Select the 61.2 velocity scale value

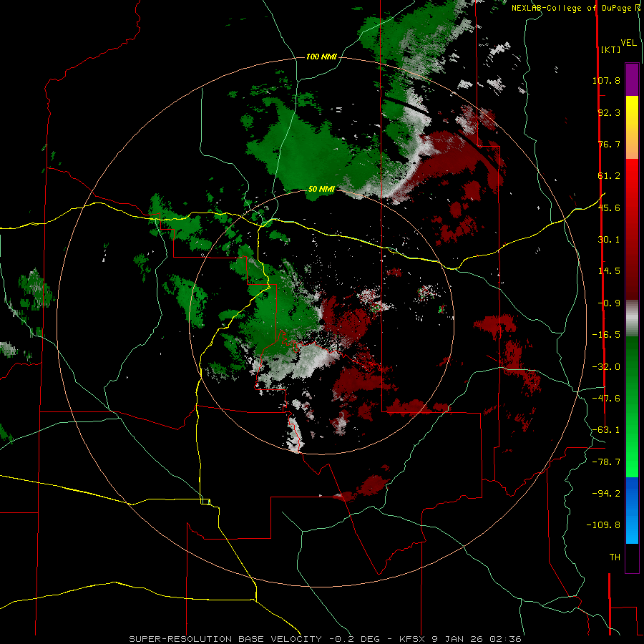pos(609,176)
